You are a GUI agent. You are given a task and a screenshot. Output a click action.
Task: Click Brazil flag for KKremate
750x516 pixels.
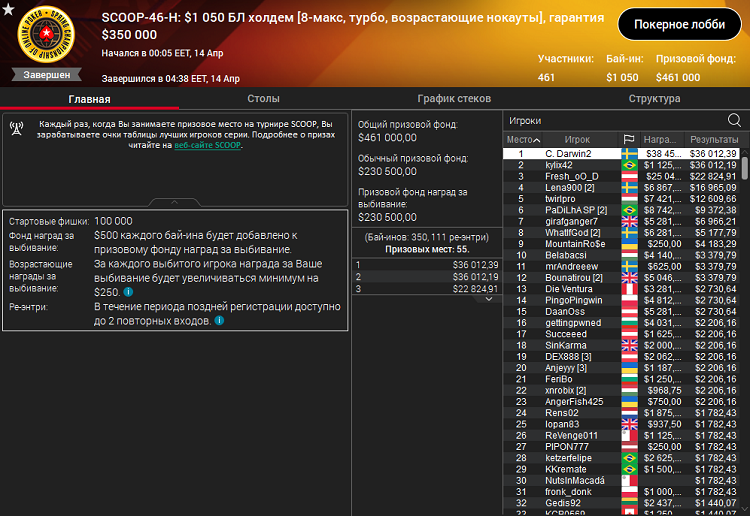[x=629, y=470]
